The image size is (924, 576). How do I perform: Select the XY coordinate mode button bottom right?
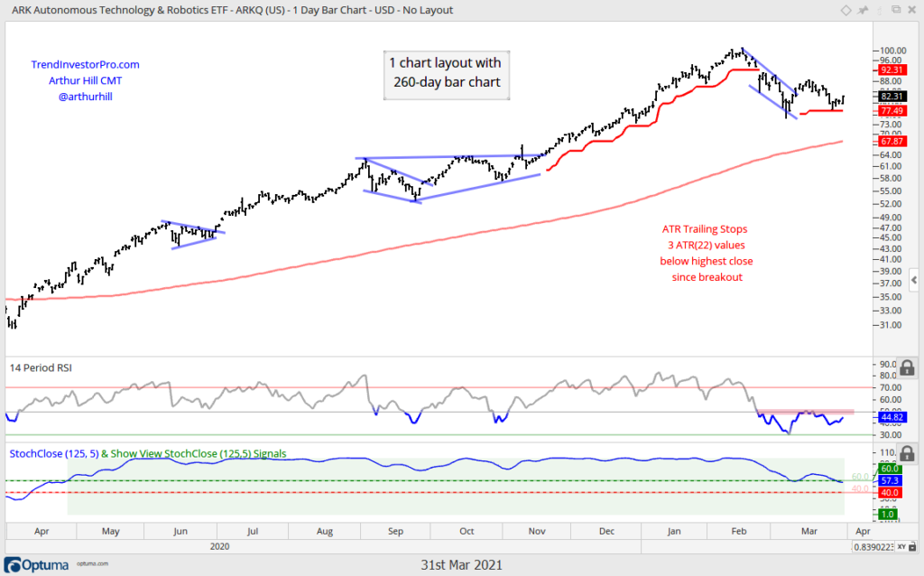pyautogui.click(x=901, y=546)
